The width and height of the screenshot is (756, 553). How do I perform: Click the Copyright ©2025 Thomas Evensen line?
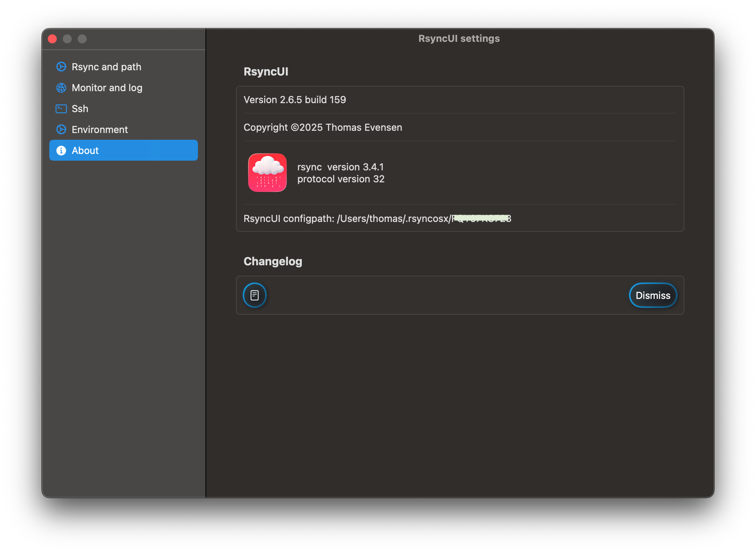[323, 127]
